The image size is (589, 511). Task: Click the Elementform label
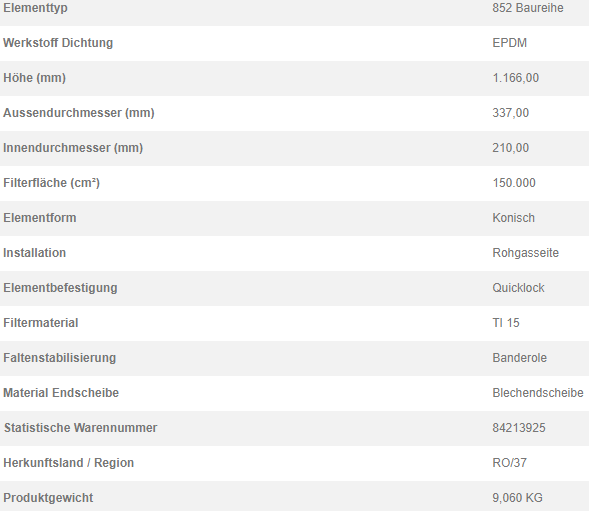tap(40, 218)
